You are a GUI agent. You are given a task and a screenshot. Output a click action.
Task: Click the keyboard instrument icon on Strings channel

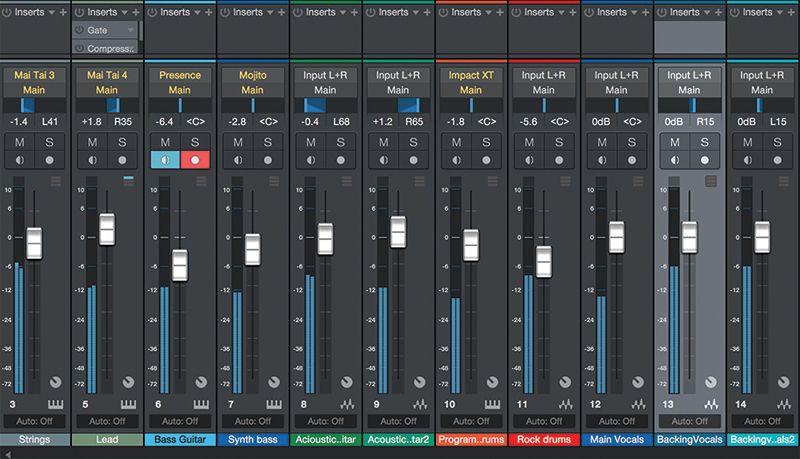point(56,404)
